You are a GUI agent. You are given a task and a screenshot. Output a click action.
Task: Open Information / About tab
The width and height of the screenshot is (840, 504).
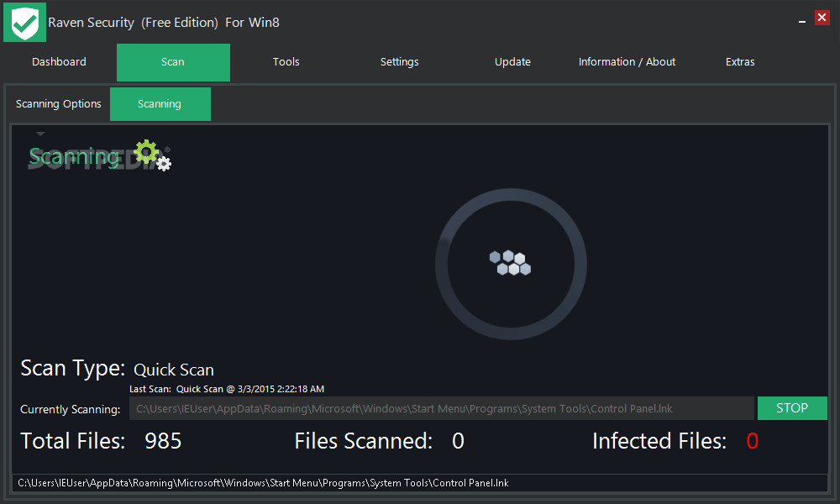627,62
